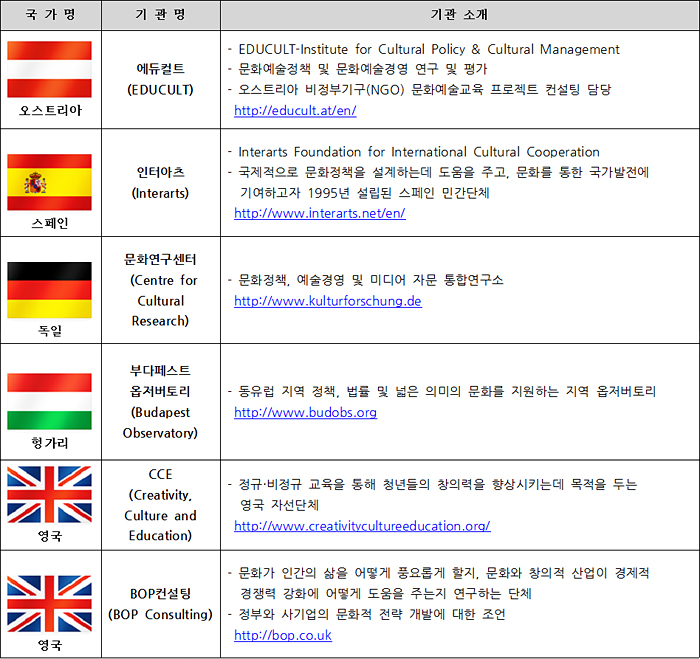The width and height of the screenshot is (700, 659).
Task: Click the 헝가리 country label
Action: pos(50,442)
